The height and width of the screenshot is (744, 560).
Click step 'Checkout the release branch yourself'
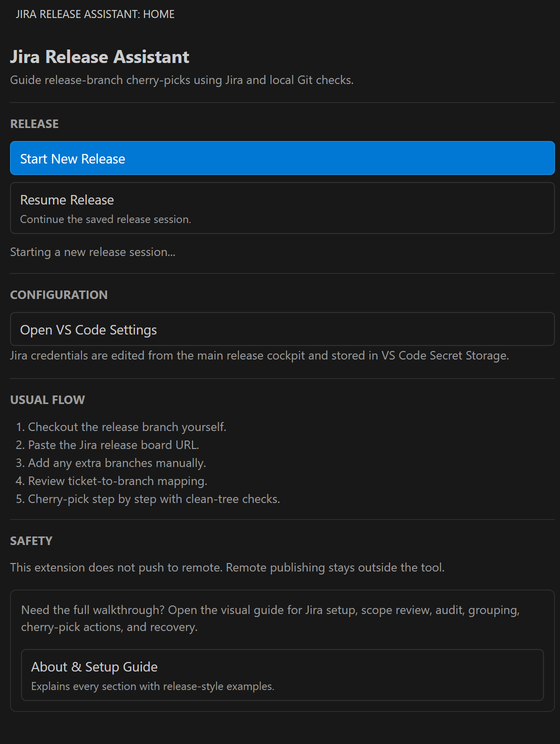pyautogui.click(x=127, y=427)
